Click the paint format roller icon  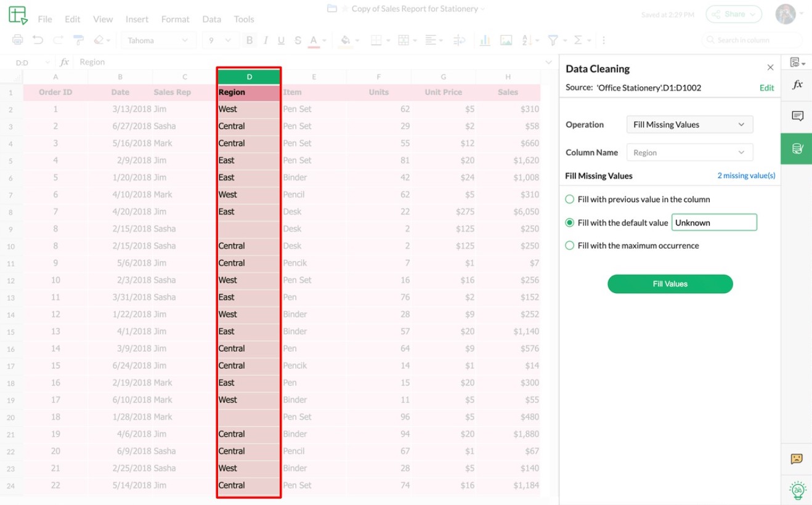[x=78, y=40]
